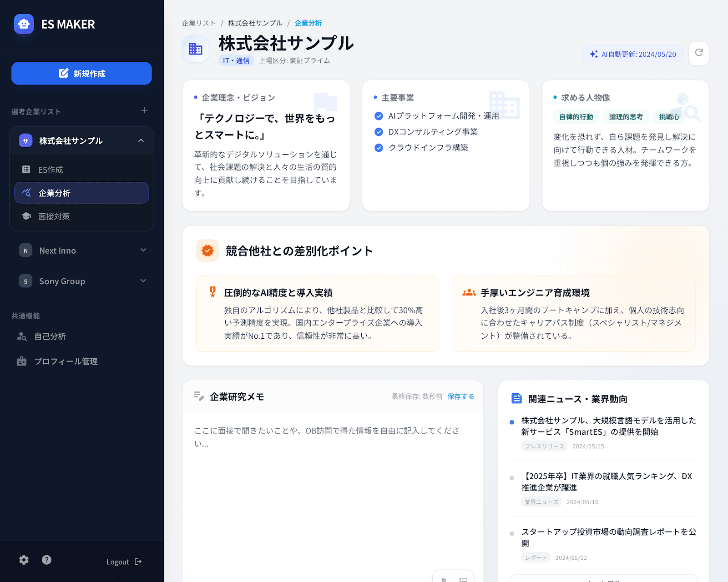Click the 保存する link in 企業研究メモ
Viewport: 728px width, 582px height.
460,396
